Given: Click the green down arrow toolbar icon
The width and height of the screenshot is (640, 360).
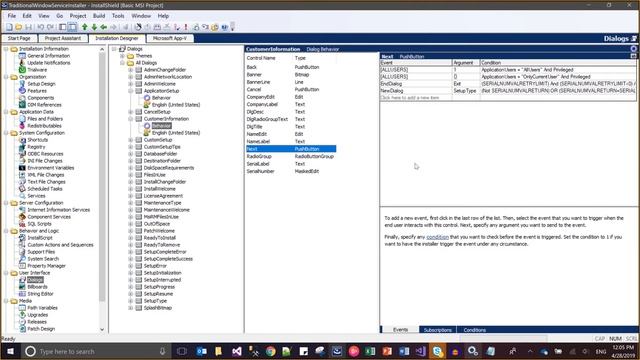Looking at the screenshot, I should point(94,27).
